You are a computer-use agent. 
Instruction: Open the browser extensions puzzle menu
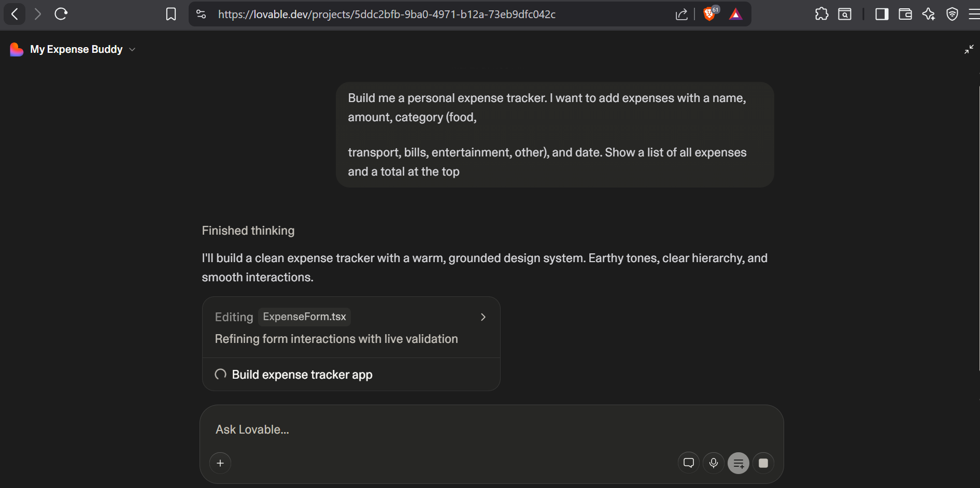(x=821, y=14)
